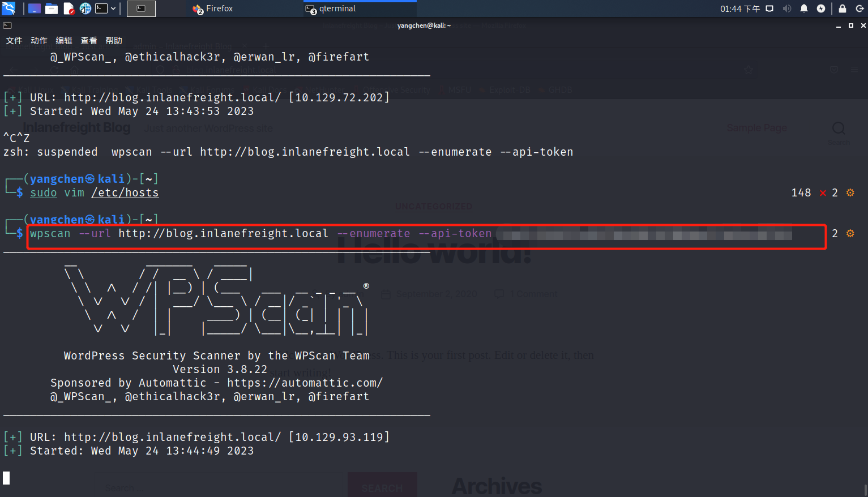Image resolution: width=868 pixels, height=497 pixels.
Task: Open the 动作 menu
Action: (x=39, y=41)
